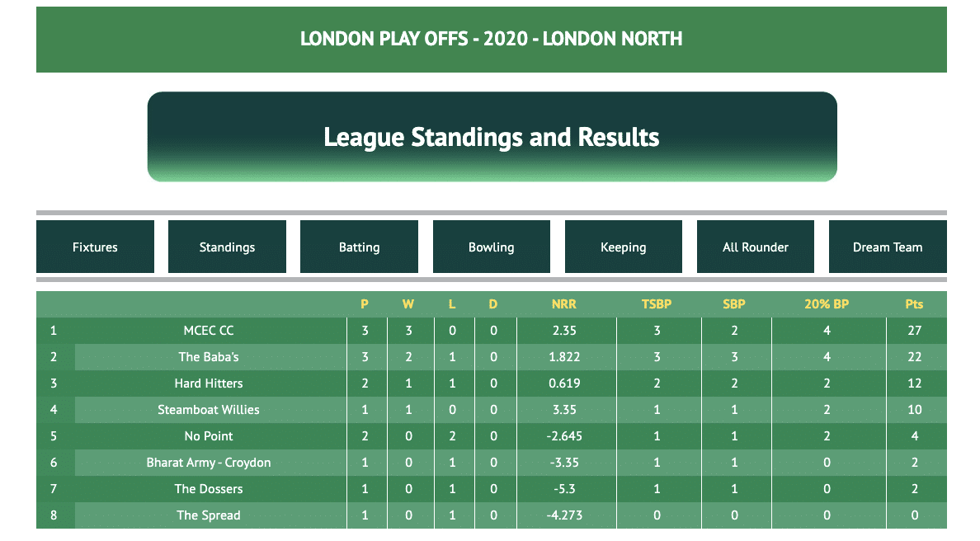Select Steamboat Willies in standings
The width and height of the screenshot is (980, 541).
pyautogui.click(x=209, y=410)
